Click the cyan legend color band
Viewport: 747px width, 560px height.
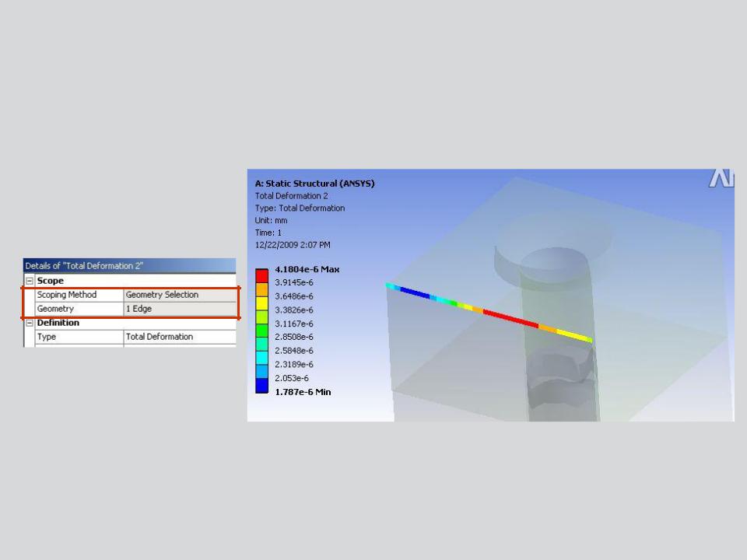coord(262,358)
